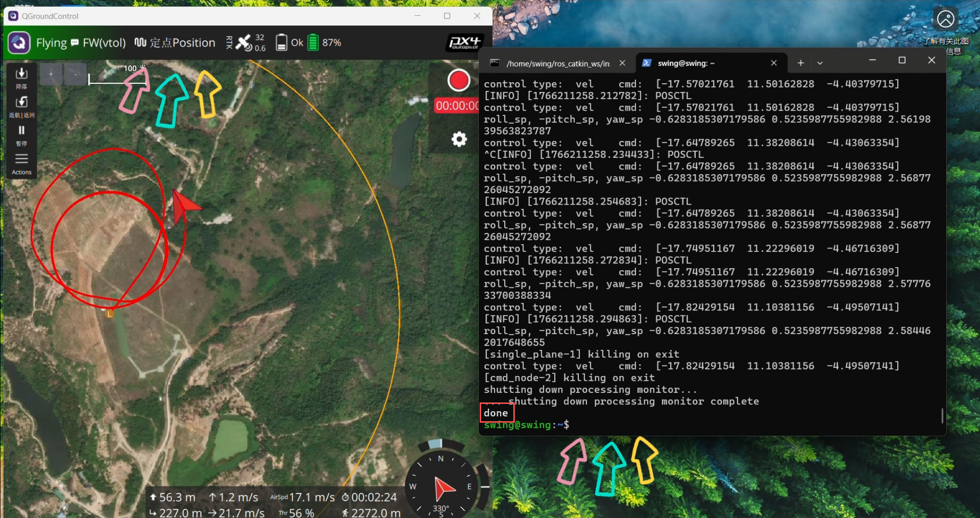Click the Thr 56 % throttle readout
The width and height of the screenshot is (980, 518).
click(x=296, y=513)
